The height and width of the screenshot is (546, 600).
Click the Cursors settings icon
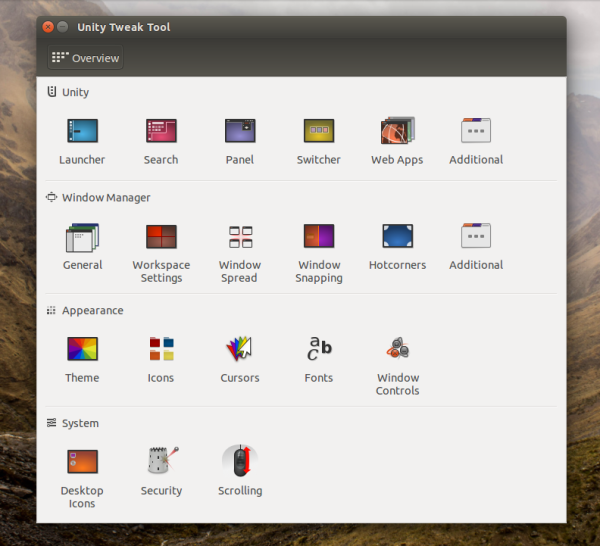tap(240, 349)
